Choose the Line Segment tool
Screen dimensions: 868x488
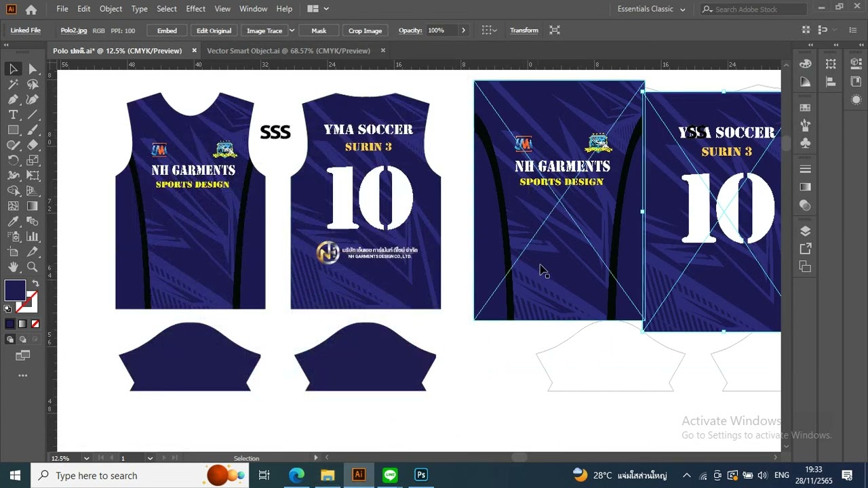click(x=33, y=115)
